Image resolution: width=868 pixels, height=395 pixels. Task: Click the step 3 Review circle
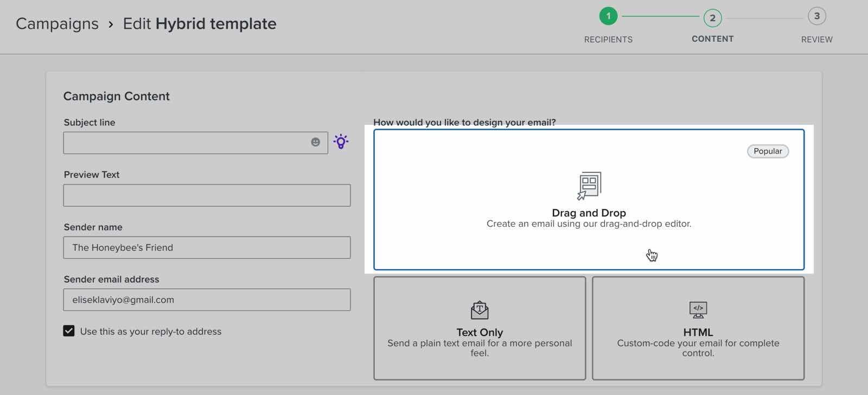[816, 16]
